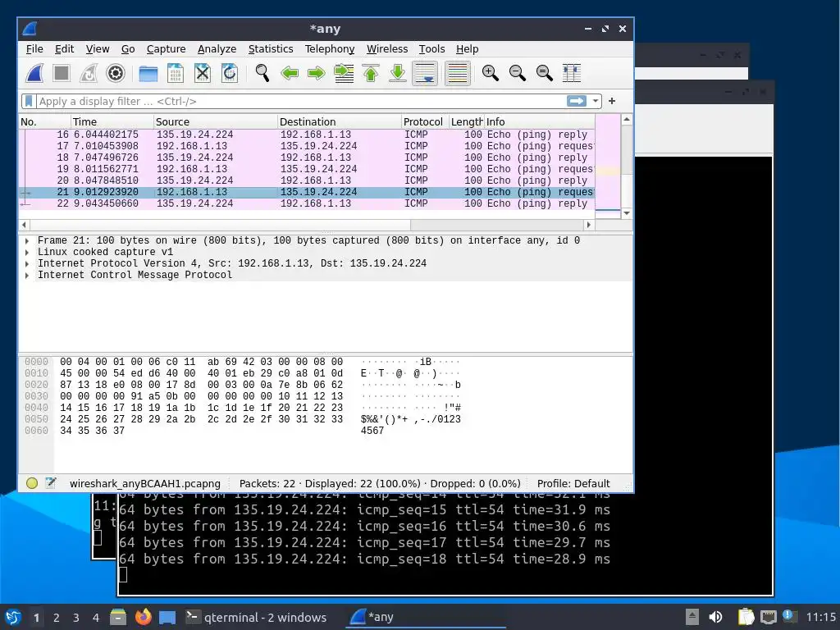
Task: Open the View menu
Action: tap(98, 48)
